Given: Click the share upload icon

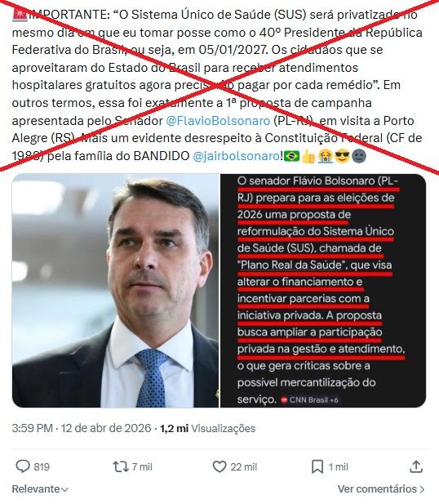Looking at the screenshot, I should coord(416,466).
